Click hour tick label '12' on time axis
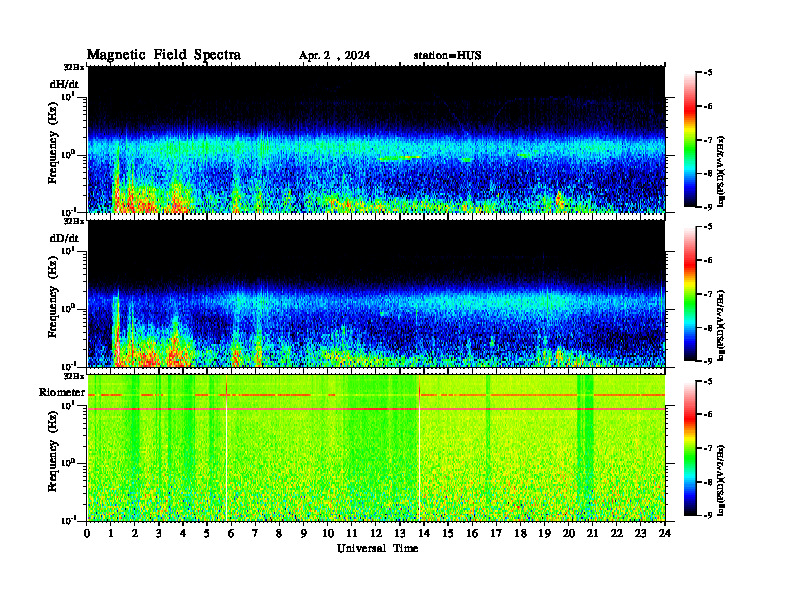Viewport: 792px width, 612px height. (x=376, y=533)
